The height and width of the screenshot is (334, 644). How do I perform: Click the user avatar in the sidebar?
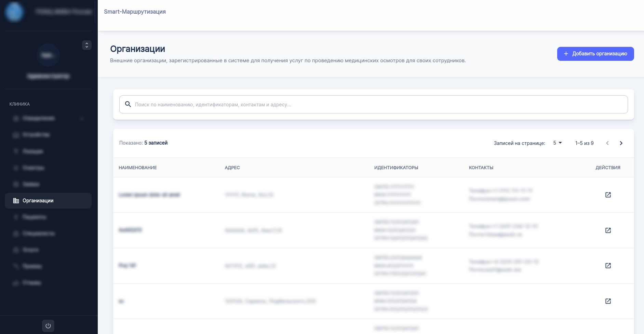coord(48,55)
